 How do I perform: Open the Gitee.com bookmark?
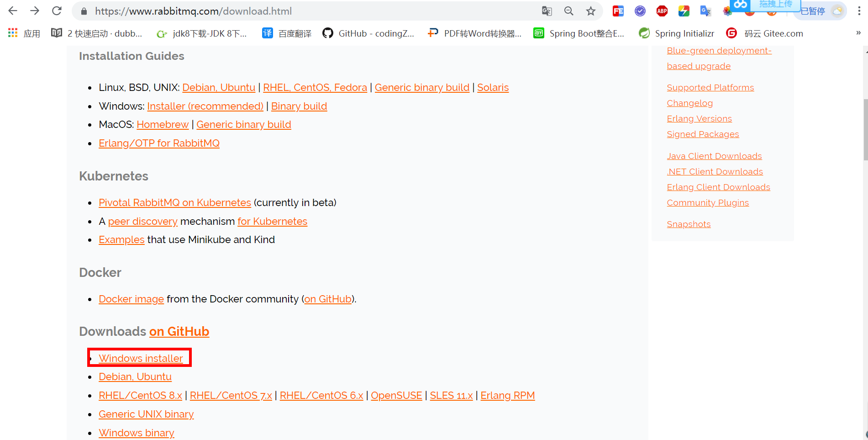[x=765, y=33]
